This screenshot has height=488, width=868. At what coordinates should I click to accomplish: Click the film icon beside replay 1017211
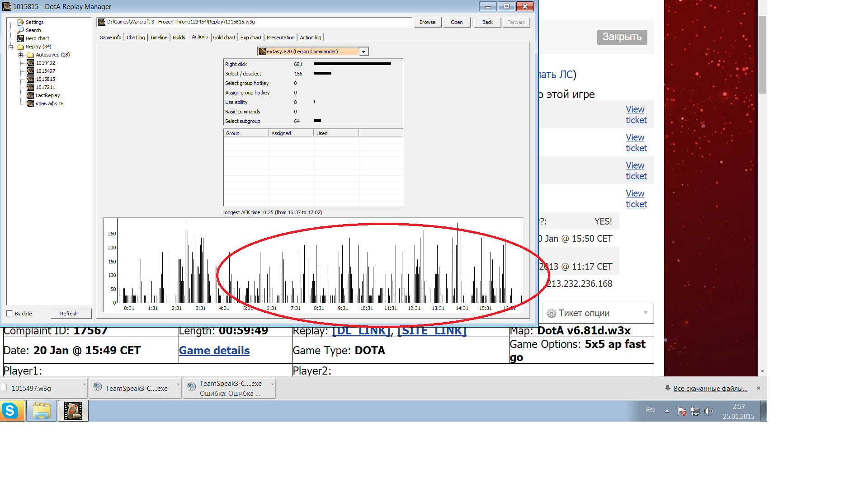[x=30, y=87]
